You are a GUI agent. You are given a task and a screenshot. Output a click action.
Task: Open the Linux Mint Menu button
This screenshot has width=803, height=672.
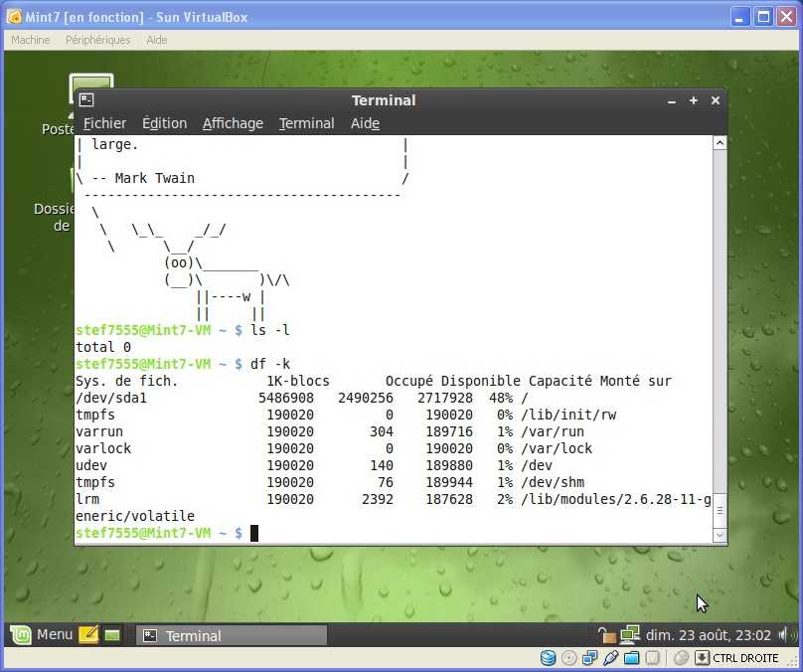point(42,635)
